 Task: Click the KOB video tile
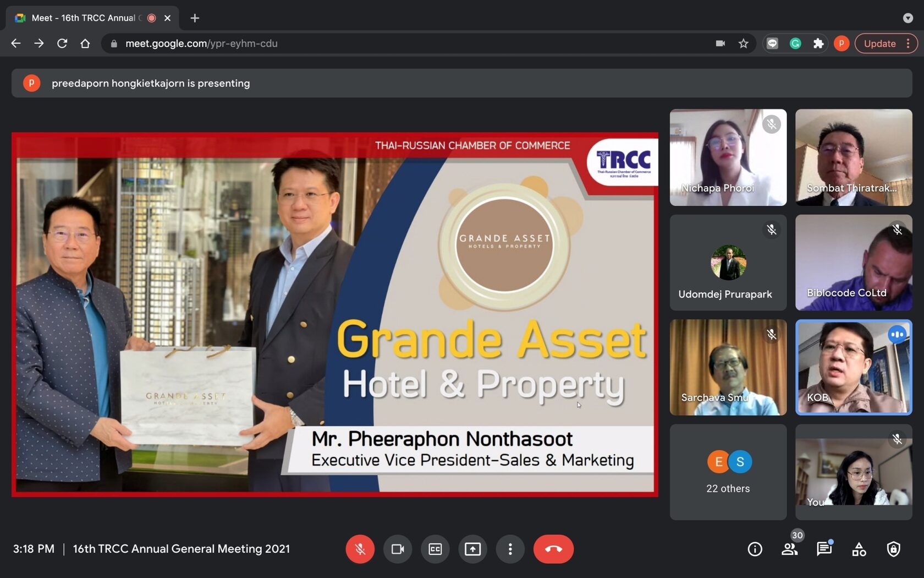pyautogui.click(x=854, y=367)
